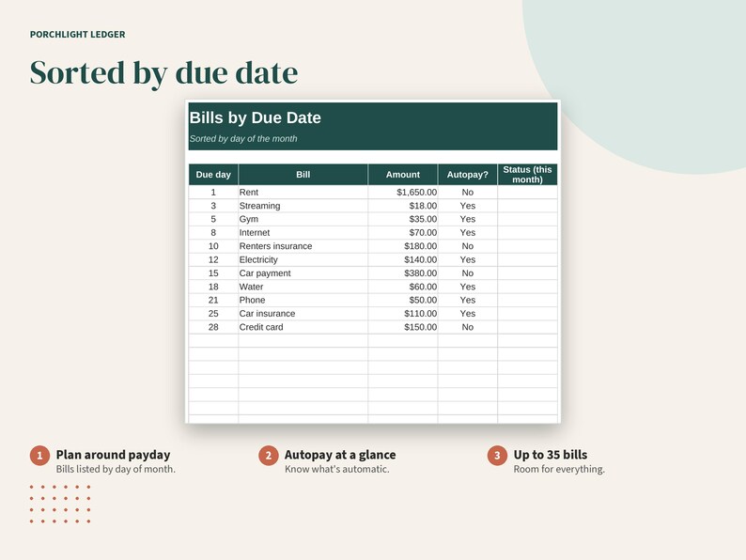Click the $110.00 amount cell
This screenshot has width=746, height=560.
pos(403,314)
